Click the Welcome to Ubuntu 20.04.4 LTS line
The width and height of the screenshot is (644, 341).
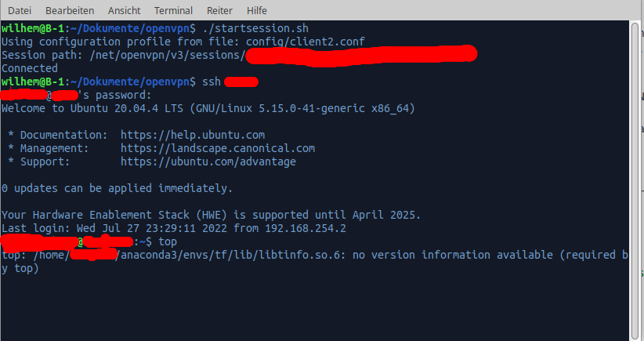coord(208,108)
